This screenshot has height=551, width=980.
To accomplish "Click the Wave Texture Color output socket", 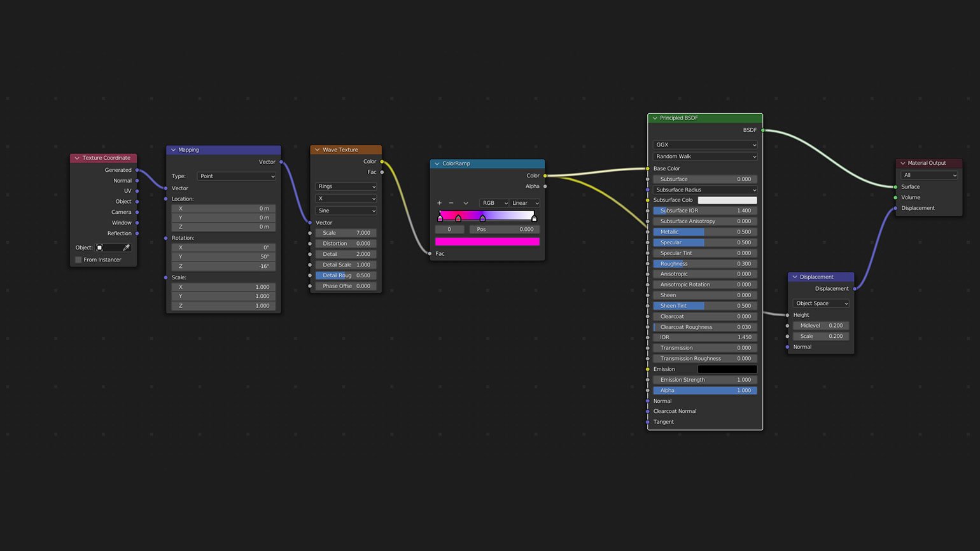I will coord(382,162).
